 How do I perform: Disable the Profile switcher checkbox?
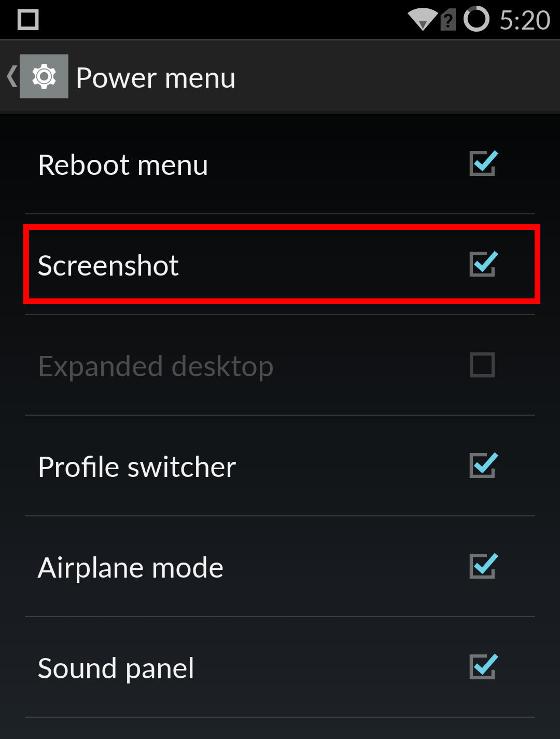pyautogui.click(x=483, y=466)
